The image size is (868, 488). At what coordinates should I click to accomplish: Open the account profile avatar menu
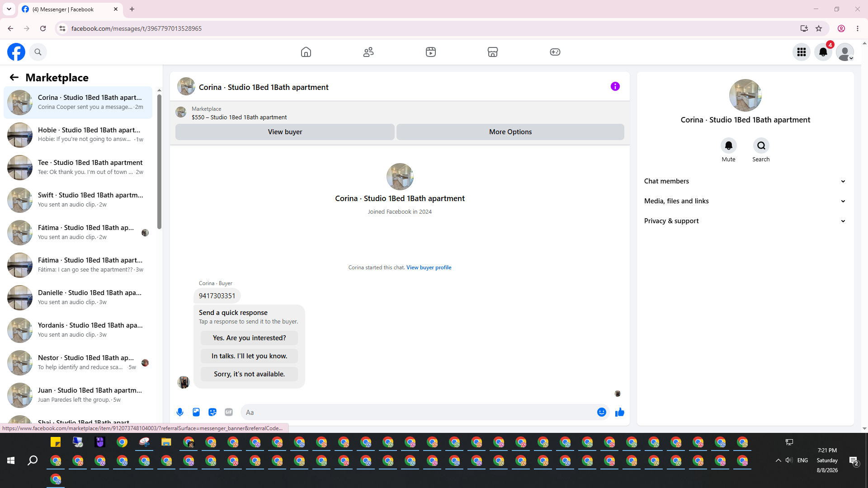point(845,52)
